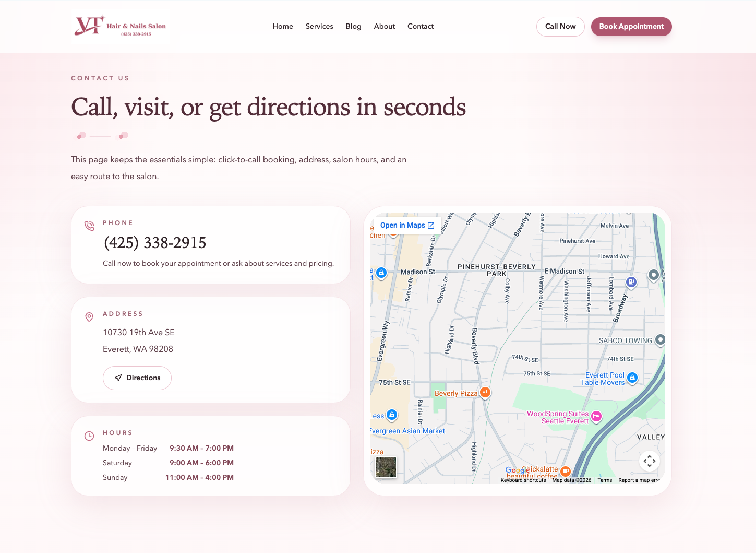Select the Beverly Pizza restaurant marker

[x=485, y=392]
